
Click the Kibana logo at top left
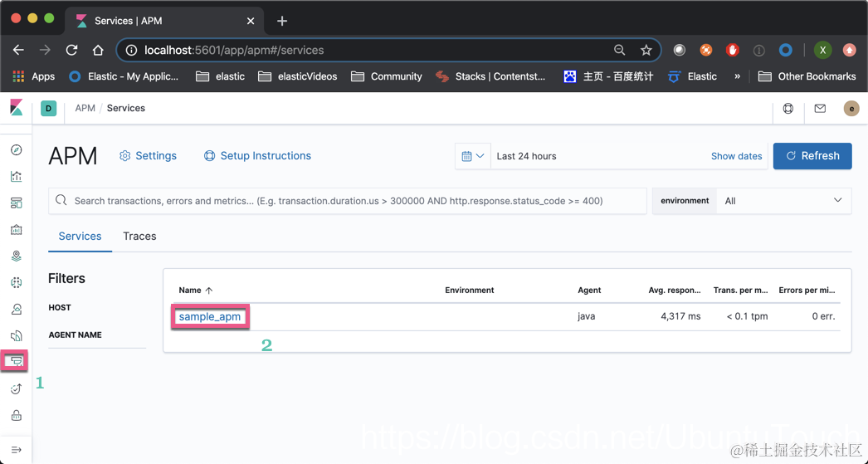(x=17, y=108)
